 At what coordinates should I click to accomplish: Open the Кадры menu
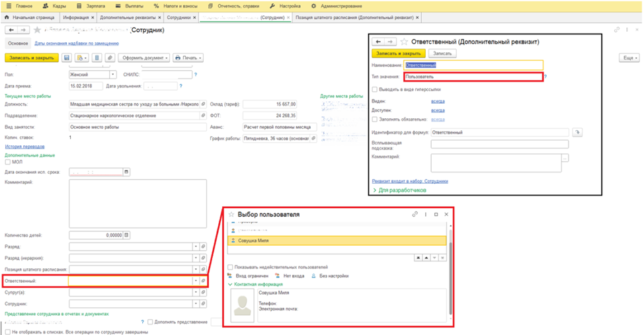[54, 6]
